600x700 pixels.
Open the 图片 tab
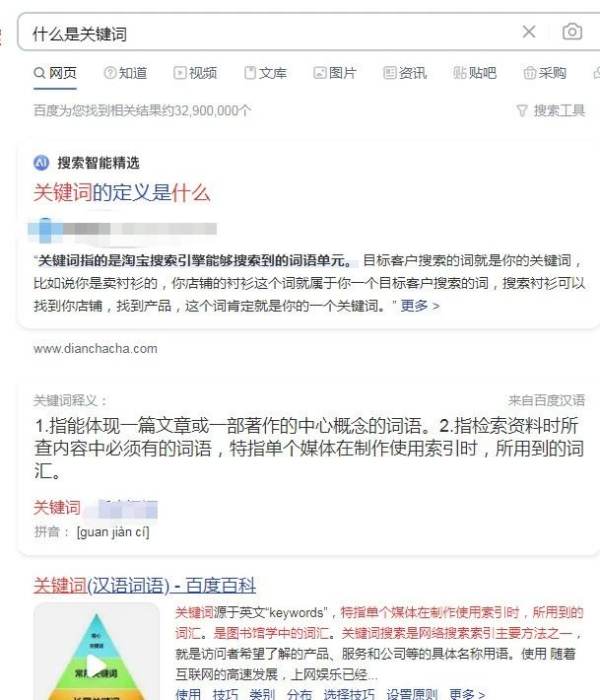pos(335,73)
